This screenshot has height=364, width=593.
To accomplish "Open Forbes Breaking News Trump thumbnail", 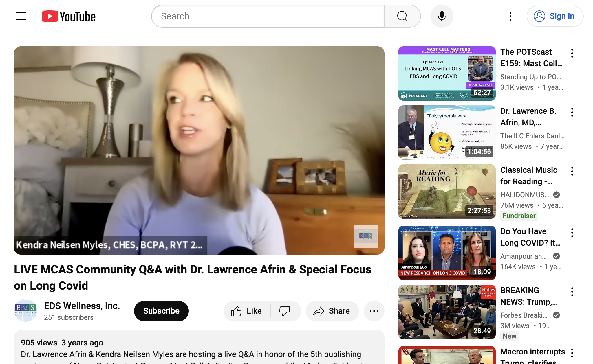I will click(447, 312).
